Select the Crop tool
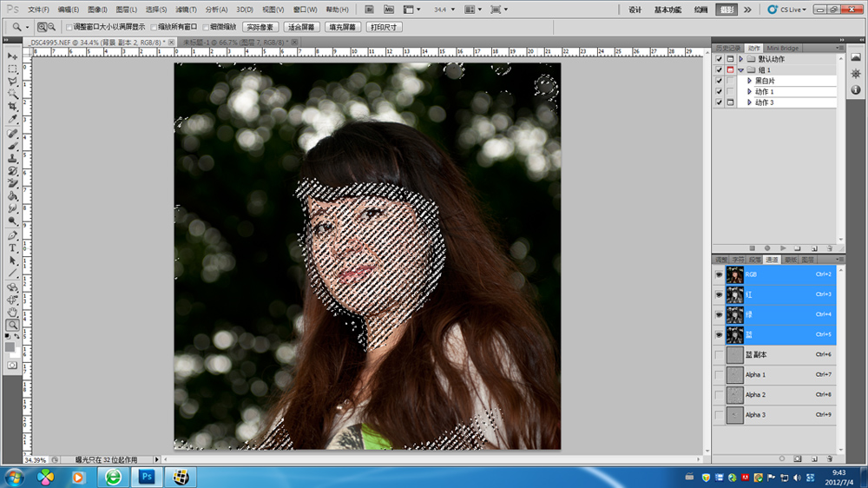868x488 pixels. pyautogui.click(x=12, y=106)
